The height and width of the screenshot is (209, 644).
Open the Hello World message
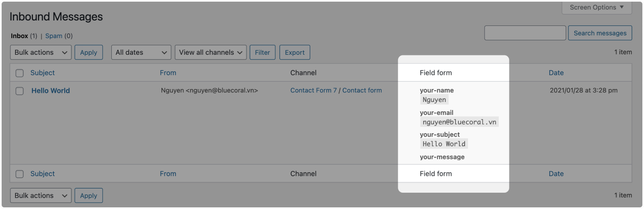(50, 91)
